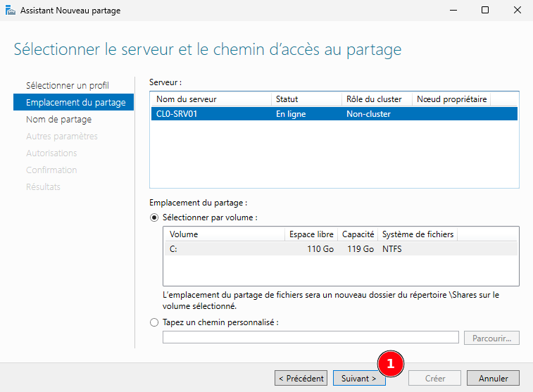
Task: Maximize the wizard window
Action: coord(485,10)
